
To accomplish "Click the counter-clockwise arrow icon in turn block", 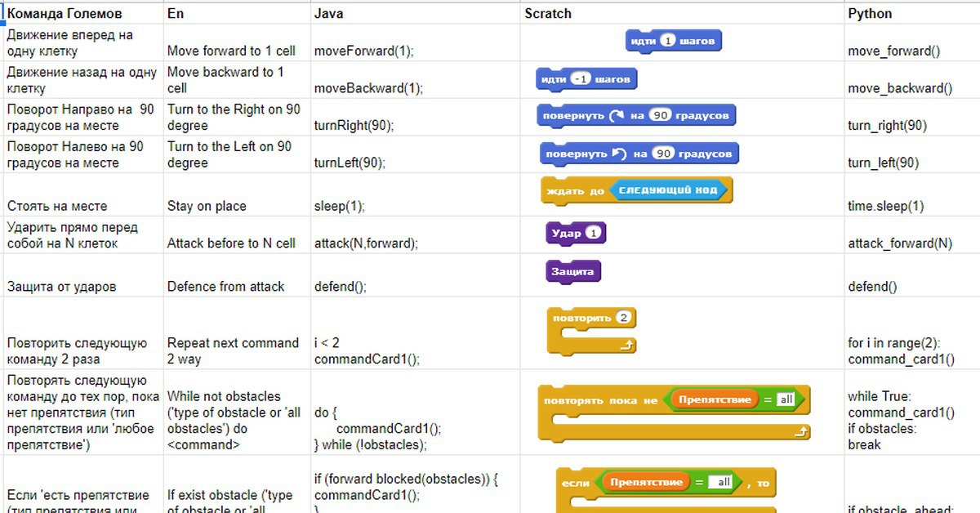I will coord(620,154).
